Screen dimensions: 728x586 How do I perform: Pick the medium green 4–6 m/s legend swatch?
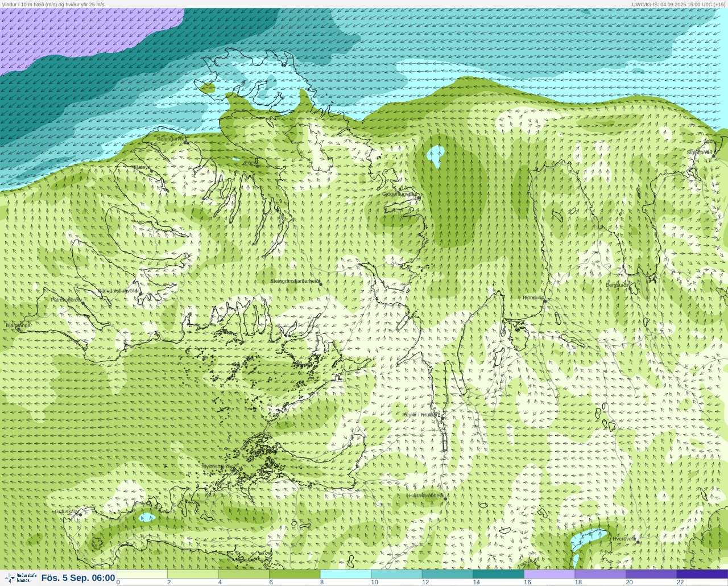(x=244, y=574)
